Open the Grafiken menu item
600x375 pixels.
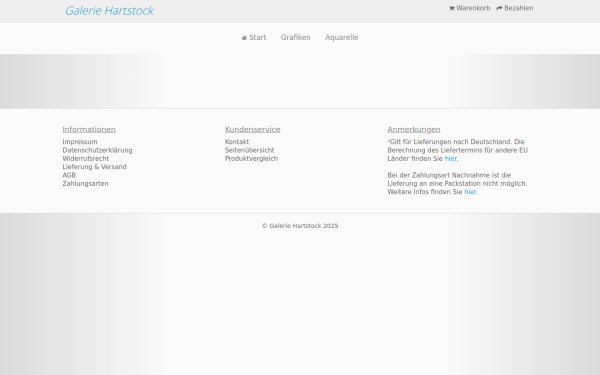click(295, 38)
